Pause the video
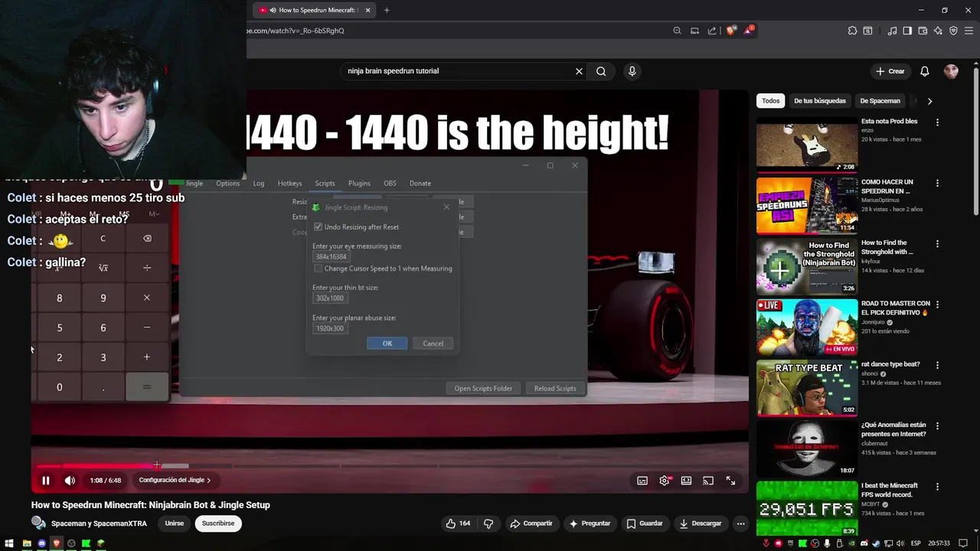980x551 pixels. pyautogui.click(x=45, y=481)
